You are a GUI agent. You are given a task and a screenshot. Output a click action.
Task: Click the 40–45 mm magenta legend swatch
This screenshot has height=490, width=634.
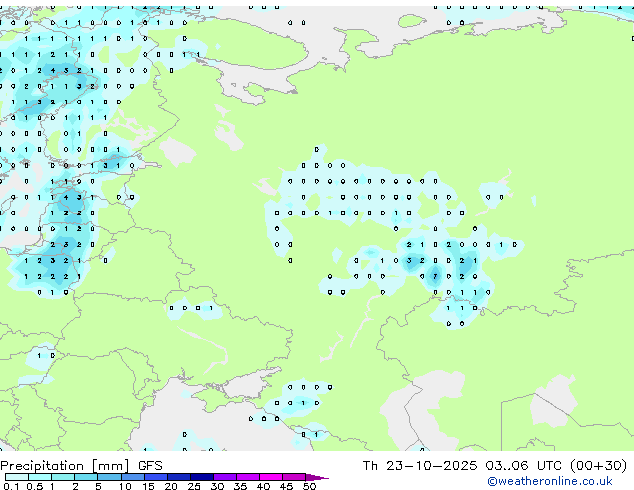(271, 477)
